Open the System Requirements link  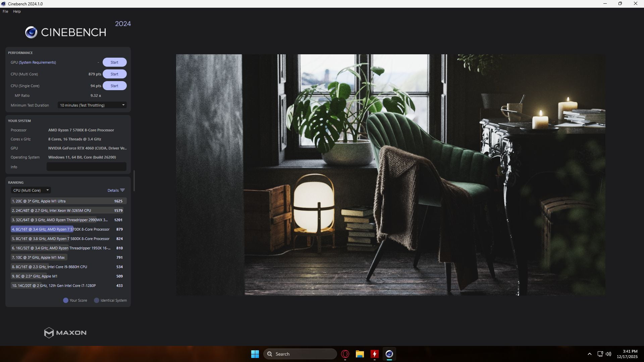[x=38, y=62]
